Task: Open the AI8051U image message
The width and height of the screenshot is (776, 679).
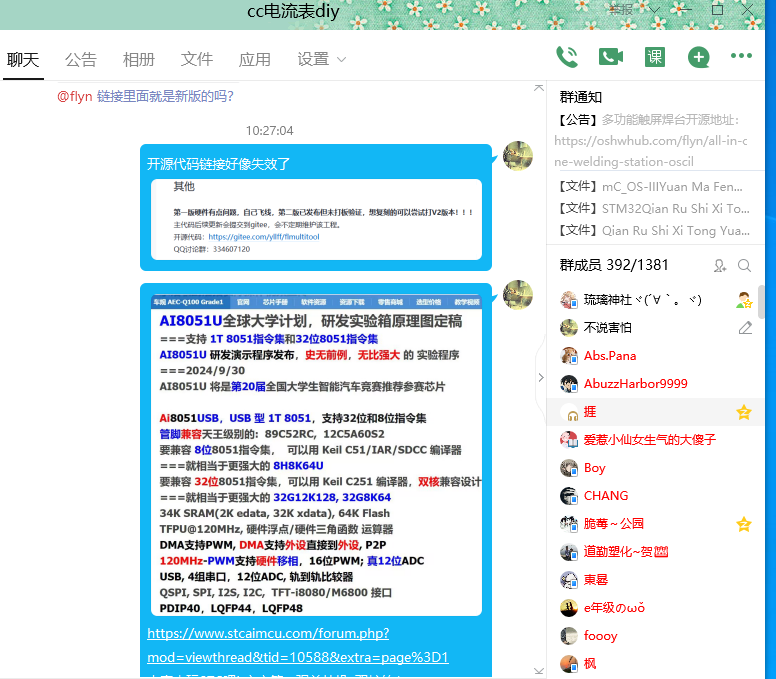Action: coord(316,455)
